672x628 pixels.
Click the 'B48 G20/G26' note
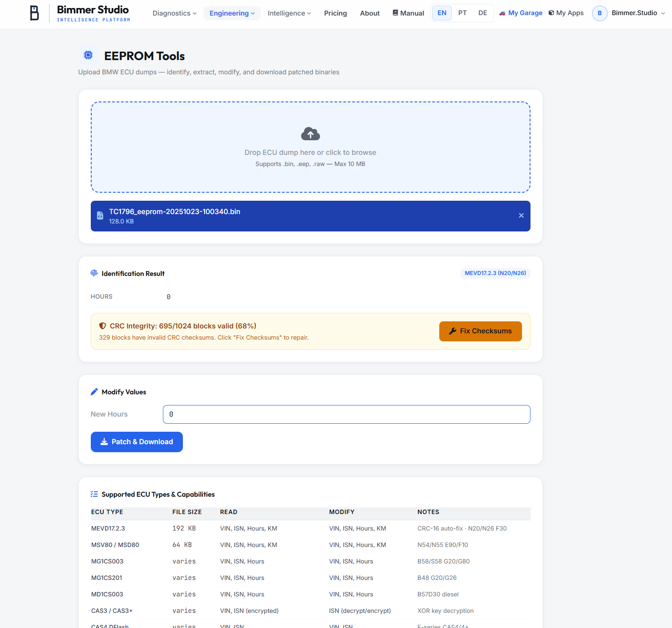[437, 578]
